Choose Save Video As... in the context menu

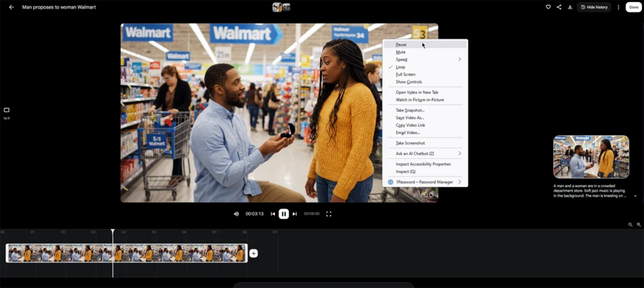425,117
